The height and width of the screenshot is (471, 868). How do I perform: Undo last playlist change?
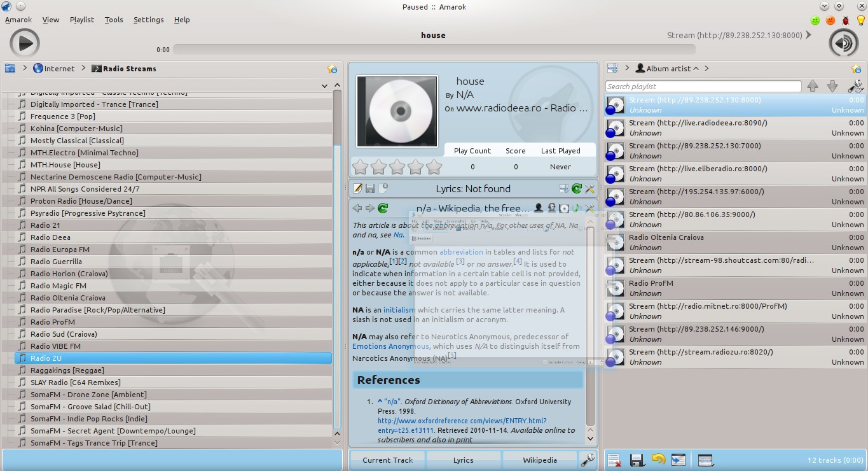pyautogui.click(x=658, y=460)
